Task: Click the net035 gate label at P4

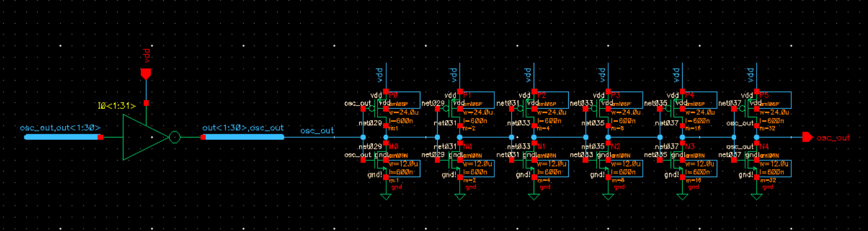Action: click(656, 103)
